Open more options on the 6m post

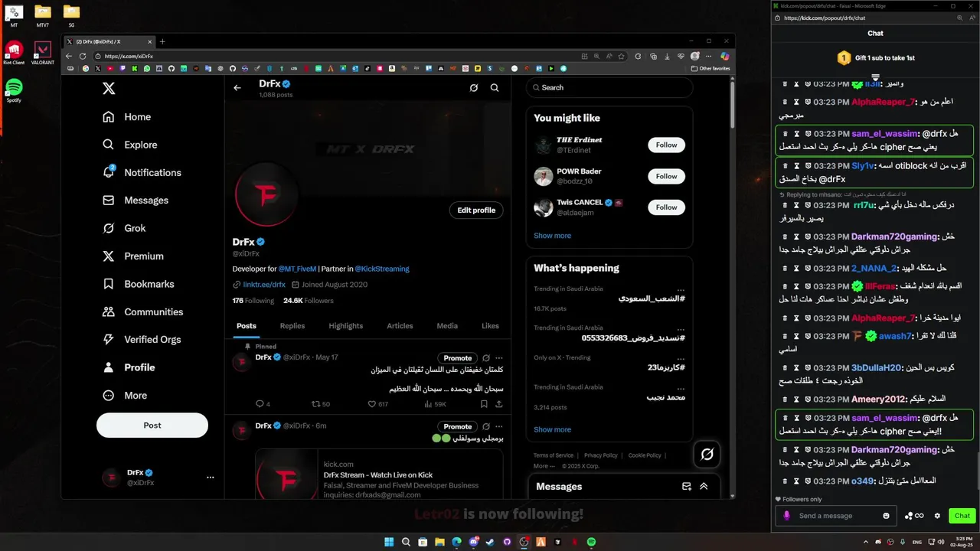tap(499, 426)
